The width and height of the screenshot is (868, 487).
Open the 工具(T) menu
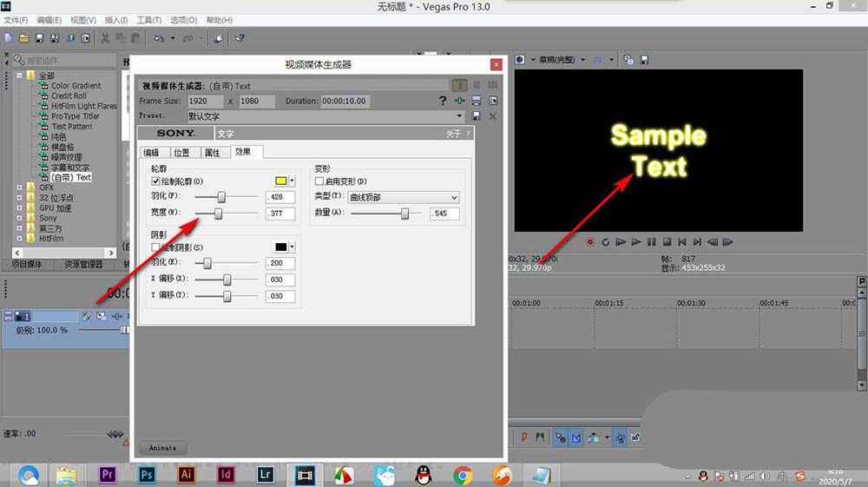point(149,20)
